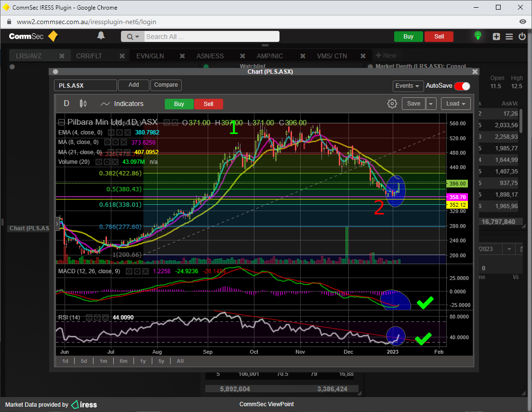This screenshot has height=412, width=532.
Task: Switch to the AMP/NIC tab
Action: 270,56
